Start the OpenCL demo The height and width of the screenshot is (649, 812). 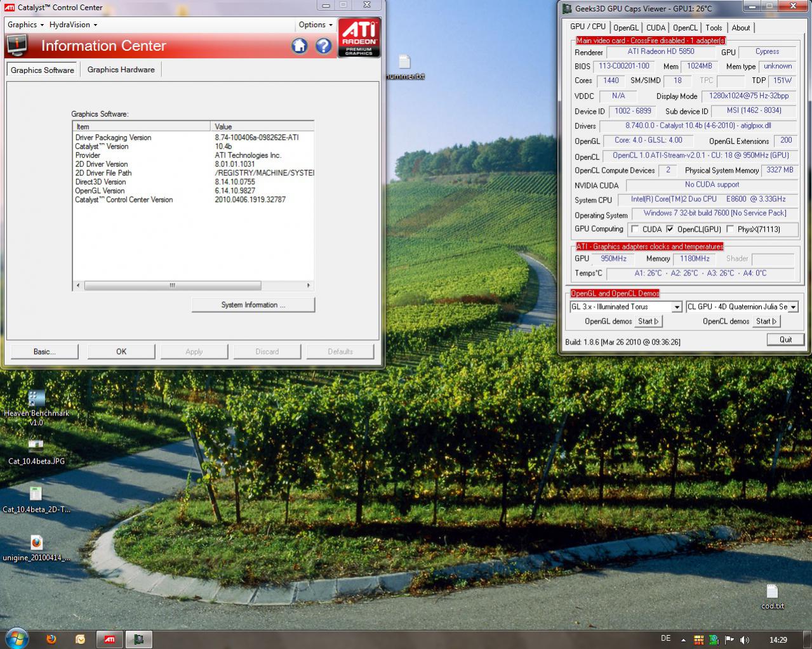pos(766,322)
